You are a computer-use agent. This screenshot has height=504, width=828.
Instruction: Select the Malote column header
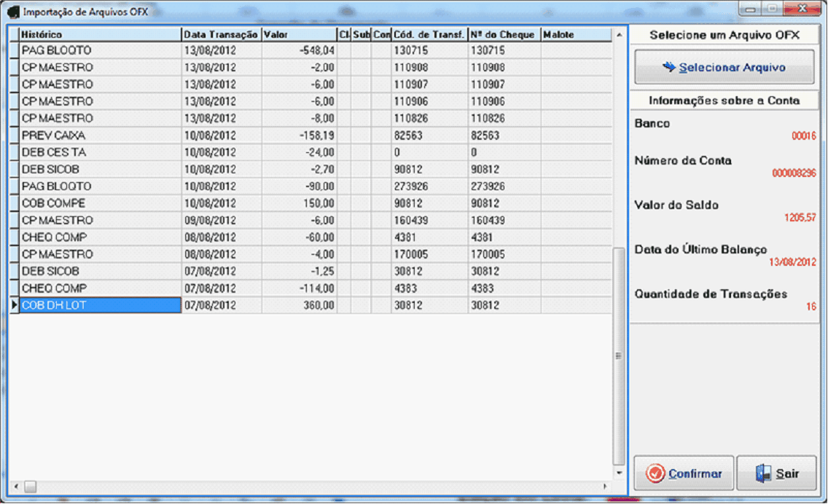click(575, 34)
